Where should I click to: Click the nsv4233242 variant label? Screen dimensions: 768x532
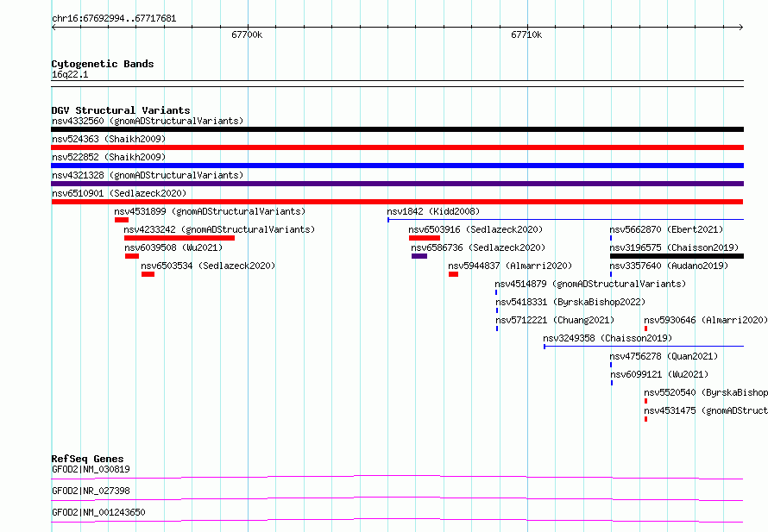219,229
